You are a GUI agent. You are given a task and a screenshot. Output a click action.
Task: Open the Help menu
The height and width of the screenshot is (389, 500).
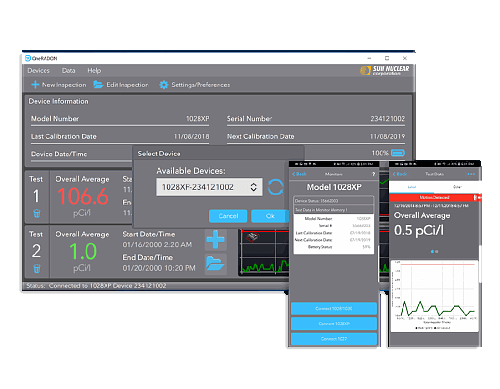pyautogui.click(x=94, y=71)
